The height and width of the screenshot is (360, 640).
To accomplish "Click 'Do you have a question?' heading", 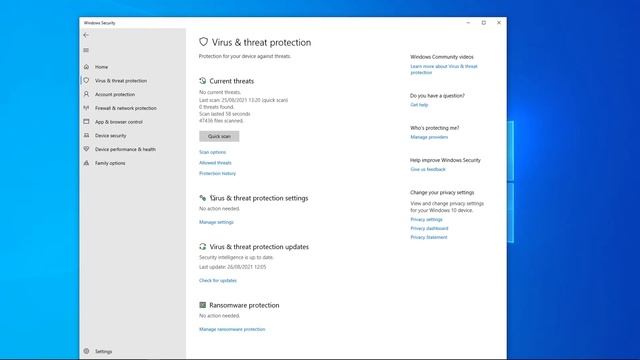I will (x=437, y=96).
